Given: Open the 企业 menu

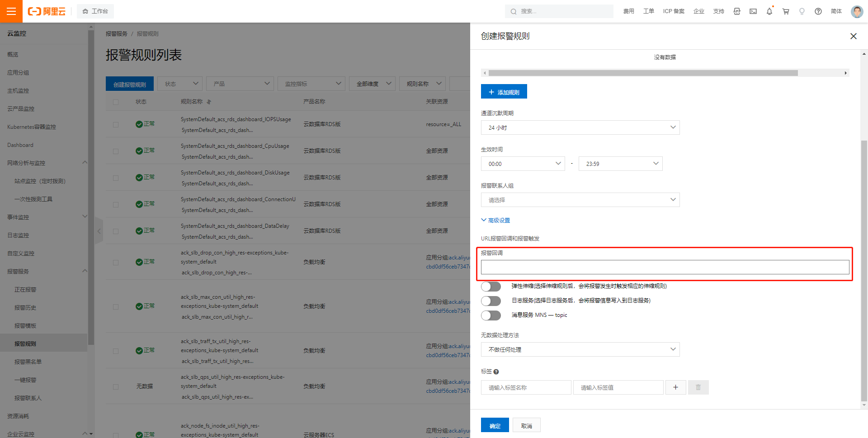Looking at the screenshot, I should point(699,11).
